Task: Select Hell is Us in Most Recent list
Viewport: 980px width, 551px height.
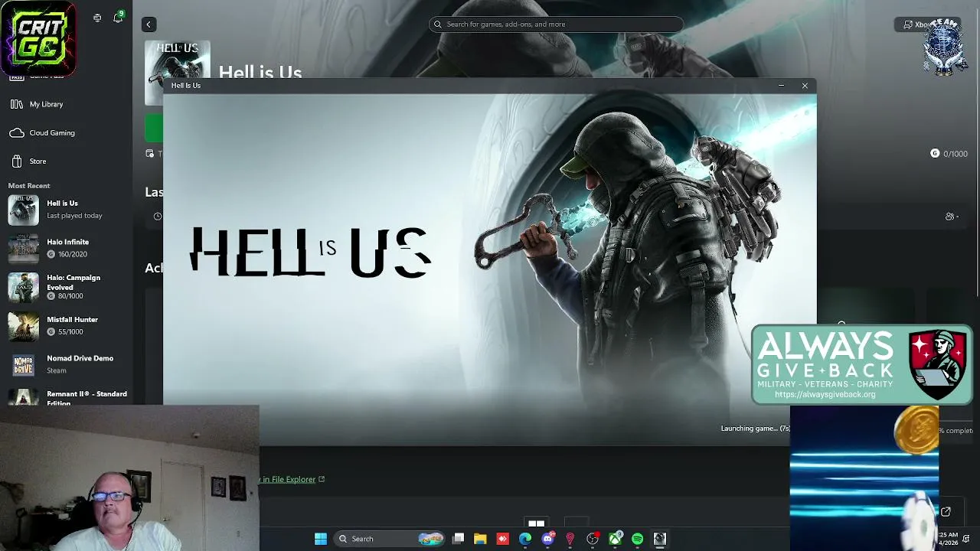Action: tap(67, 210)
